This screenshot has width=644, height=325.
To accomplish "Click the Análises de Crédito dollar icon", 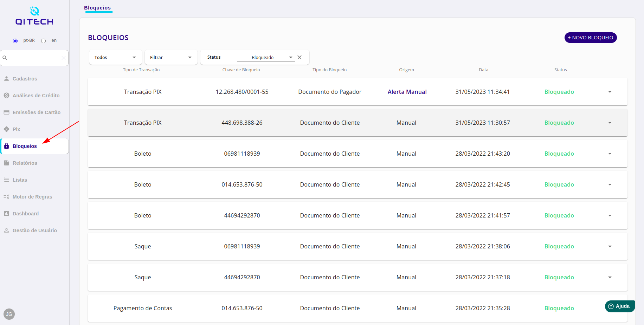I will click(6, 96).
